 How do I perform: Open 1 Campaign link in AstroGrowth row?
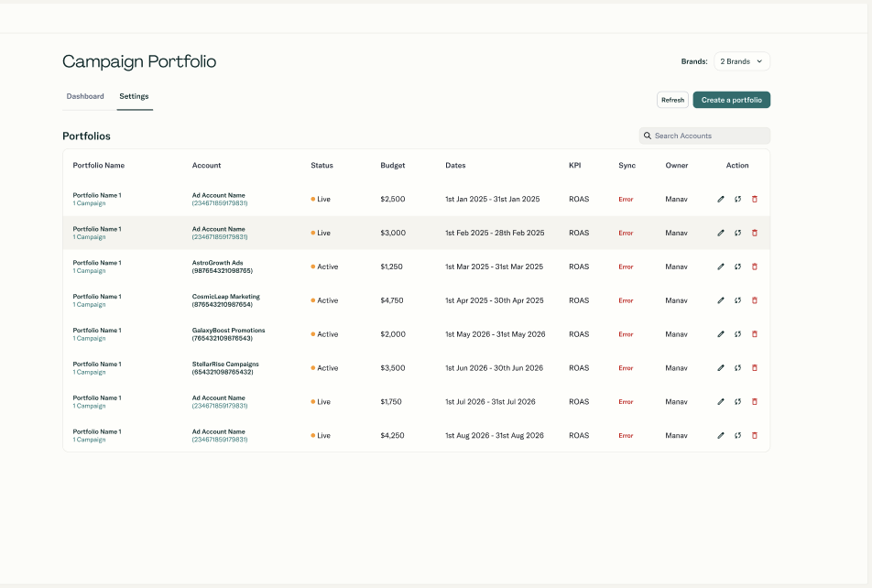pyautogui.click(x=90, y=271)
